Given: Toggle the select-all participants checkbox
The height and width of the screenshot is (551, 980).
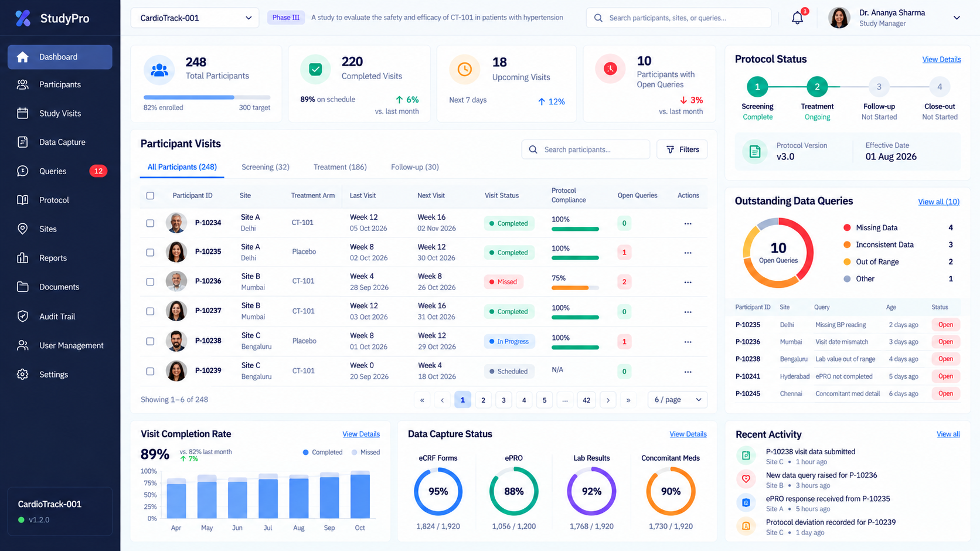Looking at the screenshot, I should click(150, 195).
